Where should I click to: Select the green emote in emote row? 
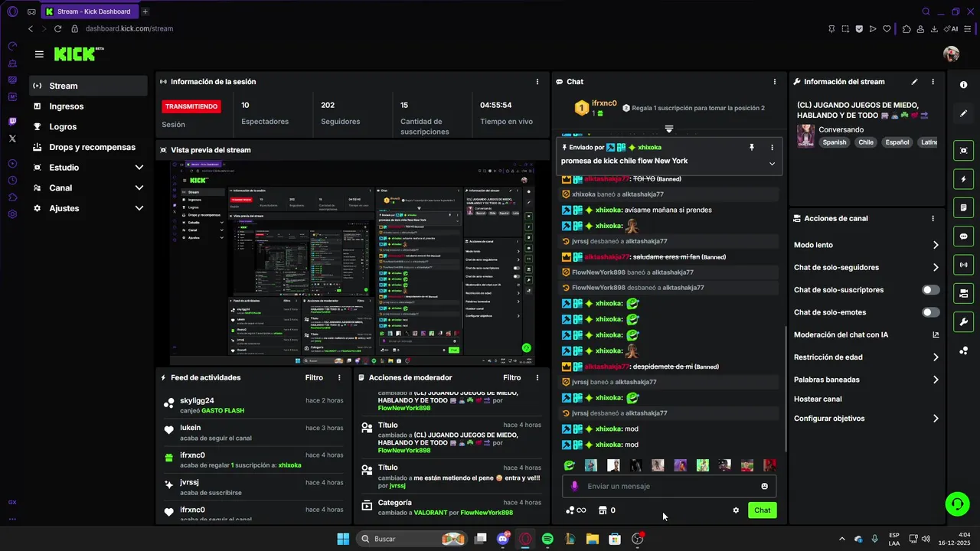tap(569, 465)
